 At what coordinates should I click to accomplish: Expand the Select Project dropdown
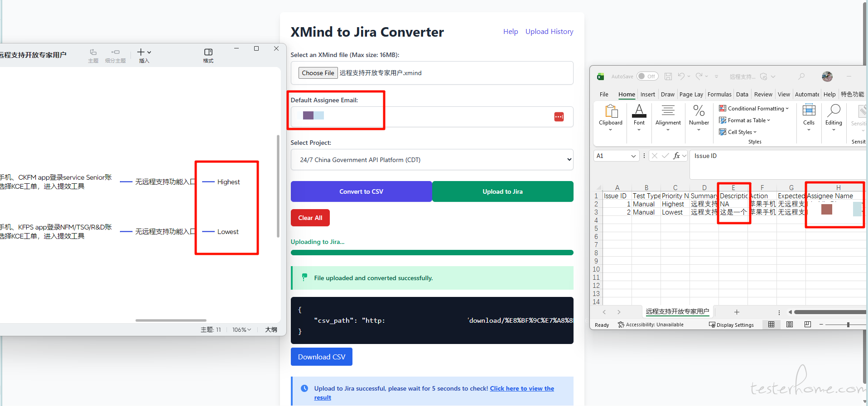click(x=432, y=160)
